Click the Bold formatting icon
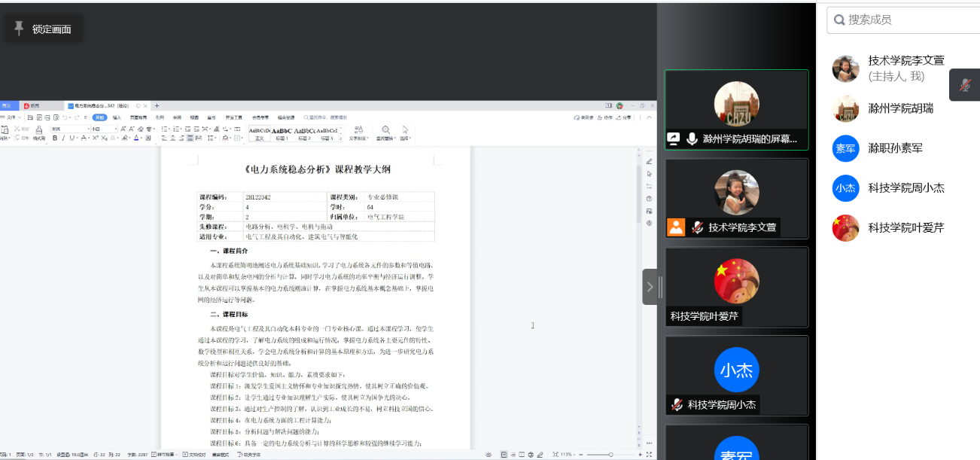980x460 pixels. pos(54,139)
